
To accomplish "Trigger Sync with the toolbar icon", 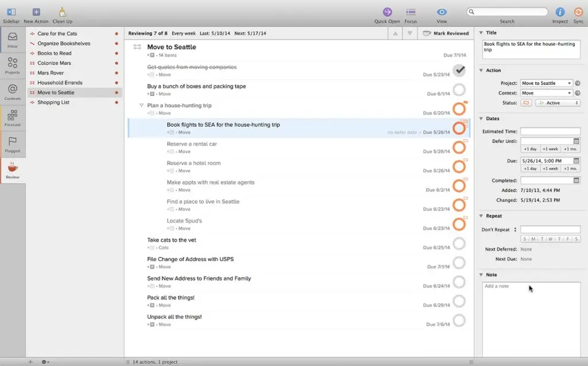I will pyautogui.click(x=579, y=12).
